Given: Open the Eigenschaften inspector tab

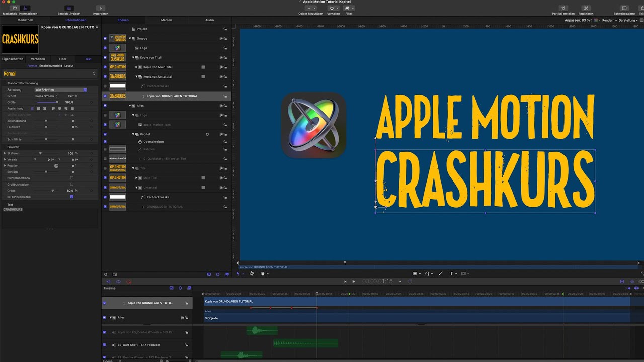Looking at the screenshot, I should click(x=13, y=59).
